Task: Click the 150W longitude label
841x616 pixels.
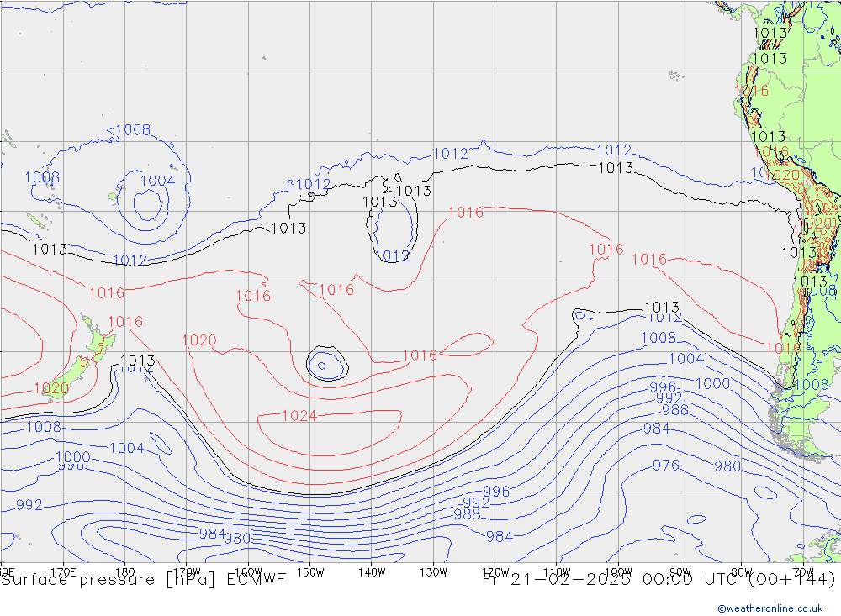Action: coord(310,572)
